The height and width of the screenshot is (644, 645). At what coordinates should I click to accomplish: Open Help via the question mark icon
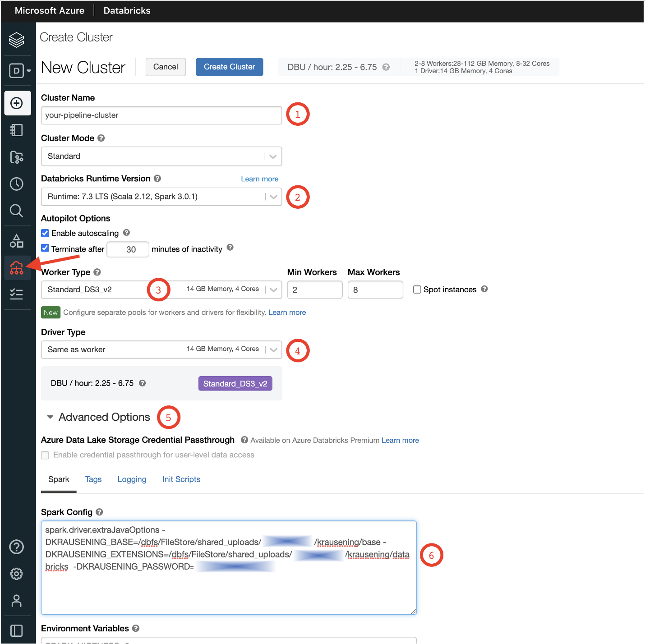17,547
